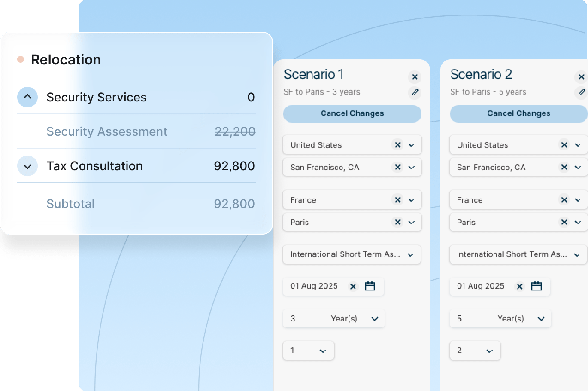588x391 pixels.
Task: Clear the France selection in Scenario 2
Action: pos(564,200)
